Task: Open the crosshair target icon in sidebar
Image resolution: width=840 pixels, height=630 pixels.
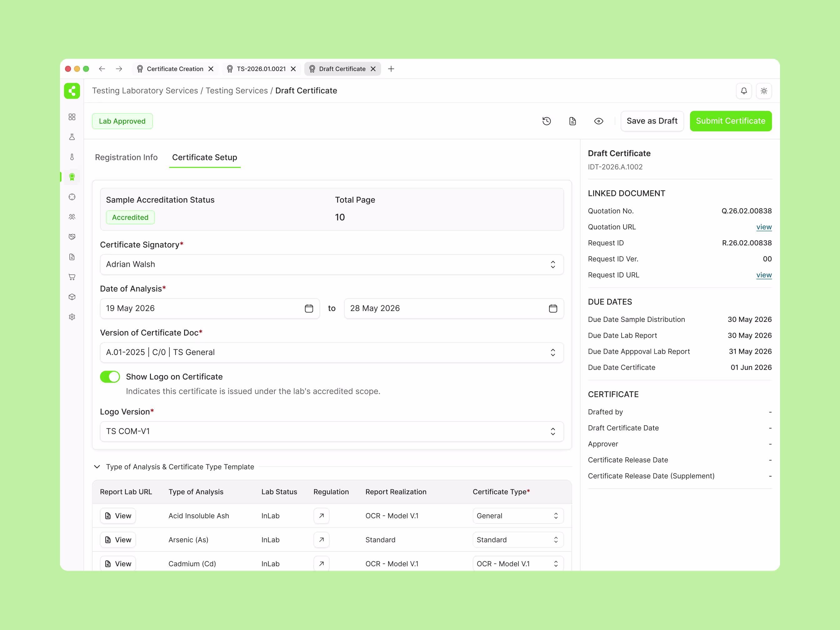Action: coord(72,197)
